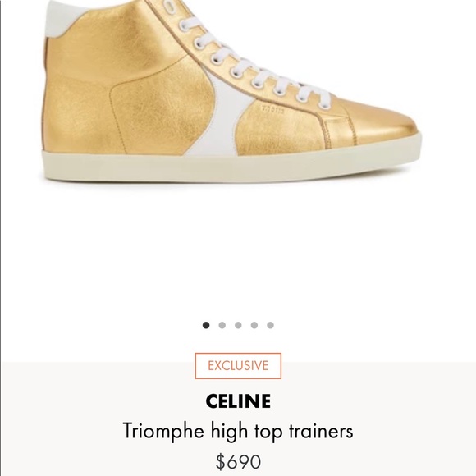Go to the fourth carousel dot
Viewport: 476px width, 476px height.
(254, 325)
